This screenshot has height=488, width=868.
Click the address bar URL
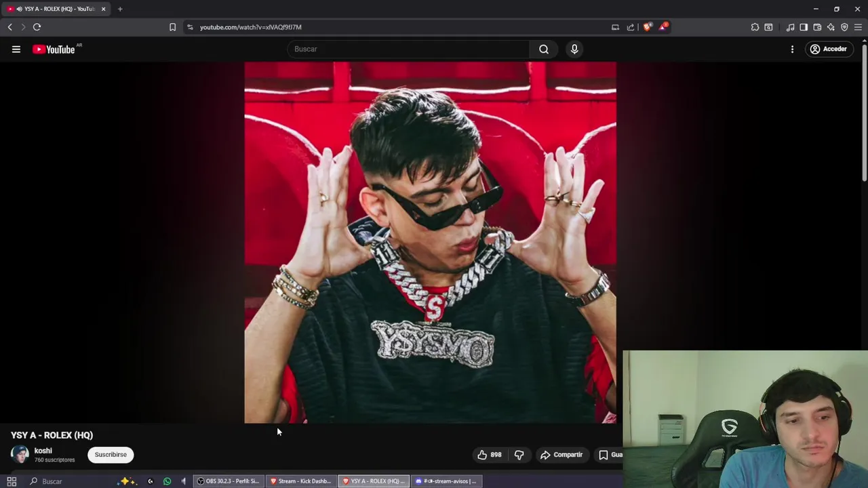251,27
